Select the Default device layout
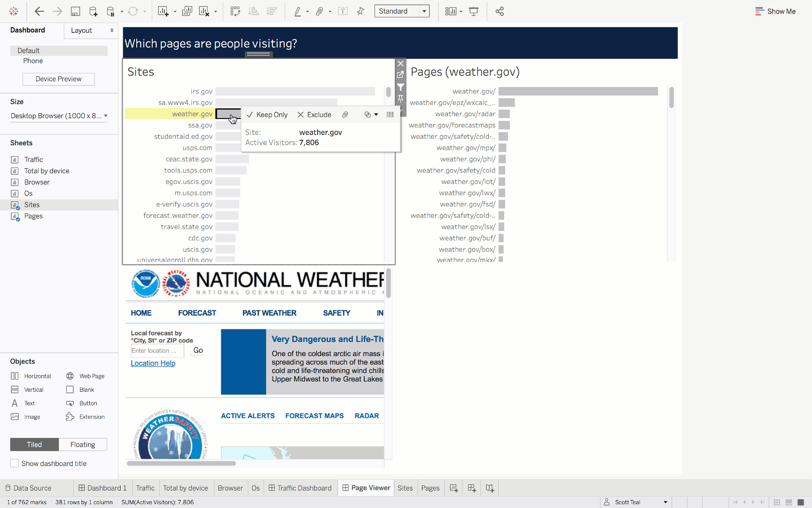The width and height of the screenshot is (812, 508). pyautogui.click(x=59, y=51)
